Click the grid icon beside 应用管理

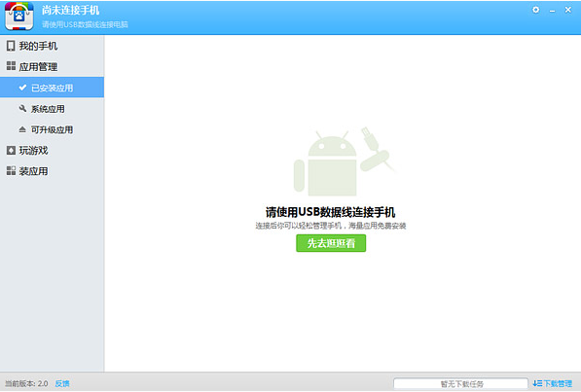11,66
